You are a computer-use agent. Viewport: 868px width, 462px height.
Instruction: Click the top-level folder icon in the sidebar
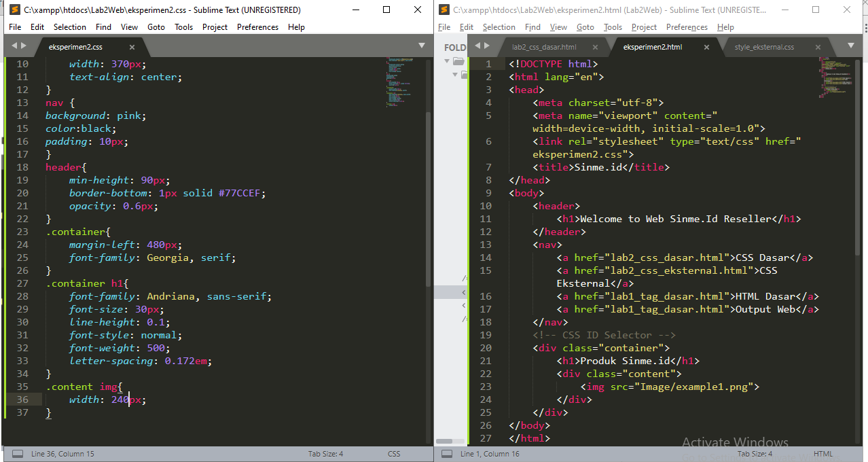point(458,61)
